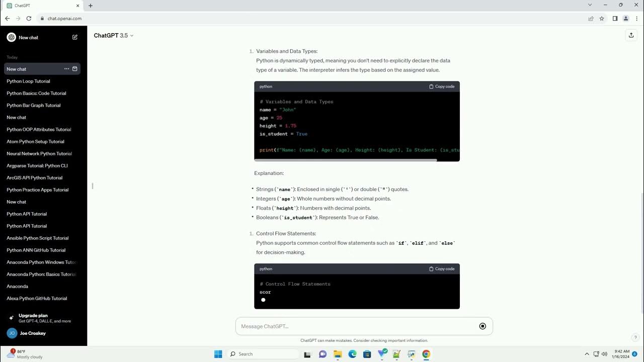Open the Joe Croskey account menu
The width and height of the screenshot is (644, 362).
tap(43, 333)
